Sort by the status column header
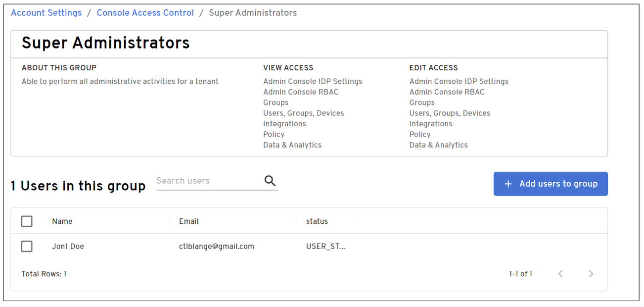This screenshot has width=644, height=307. (x=317, y=221)
